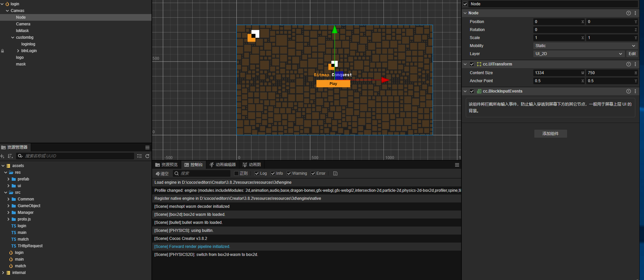Open cc.UITransform component options menu
The width and height of the screenshot is (644, 280).
635,64
